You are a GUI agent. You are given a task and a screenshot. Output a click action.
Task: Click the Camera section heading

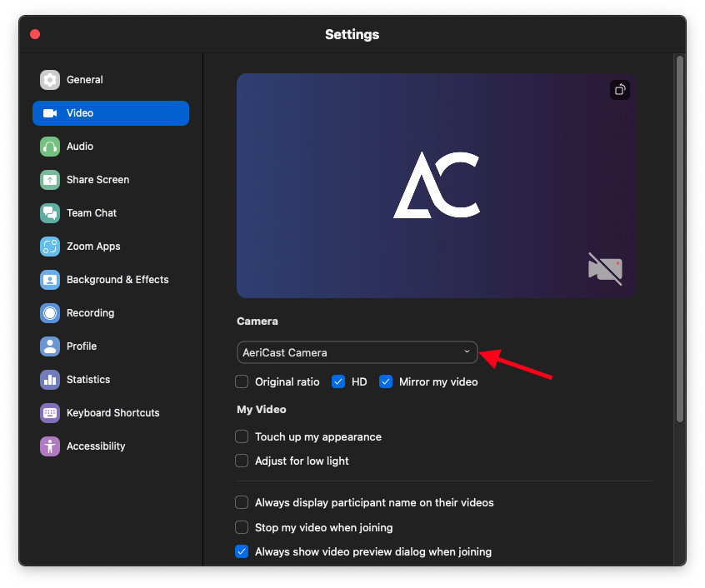257,321
